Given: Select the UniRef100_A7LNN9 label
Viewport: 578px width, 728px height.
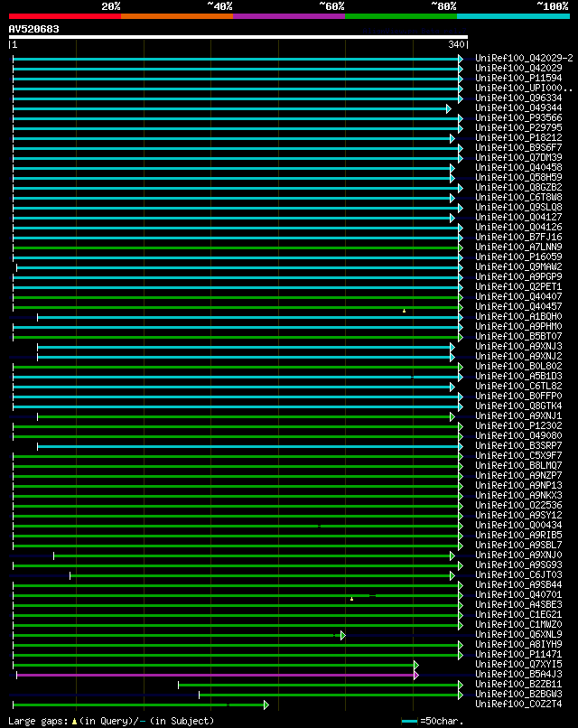Looking at the screenshot, I should tap(518, 247).
